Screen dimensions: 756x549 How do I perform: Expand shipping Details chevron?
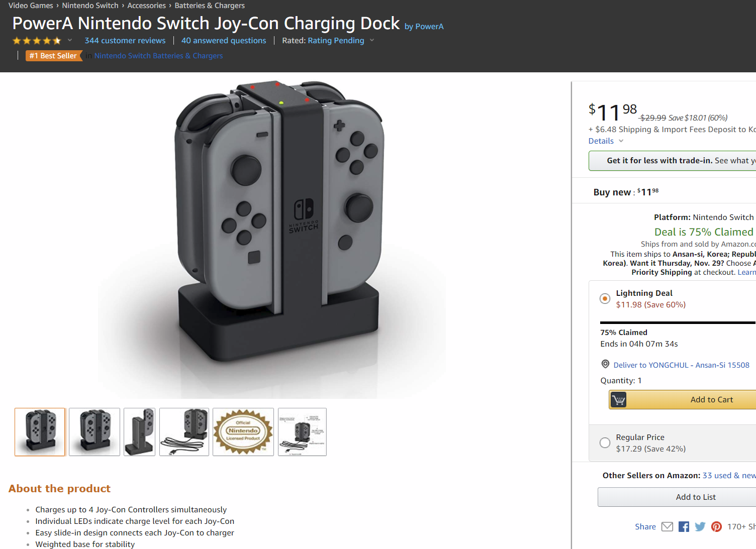click(621, 141)
